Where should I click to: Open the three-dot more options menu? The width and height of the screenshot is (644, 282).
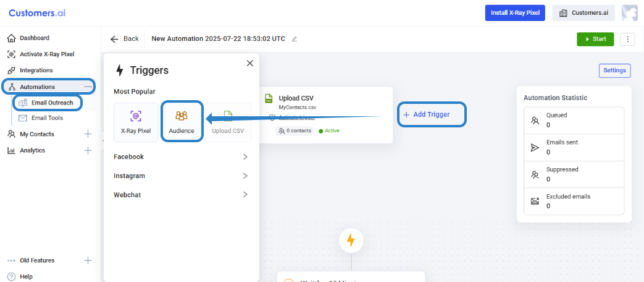pos(627,39)
